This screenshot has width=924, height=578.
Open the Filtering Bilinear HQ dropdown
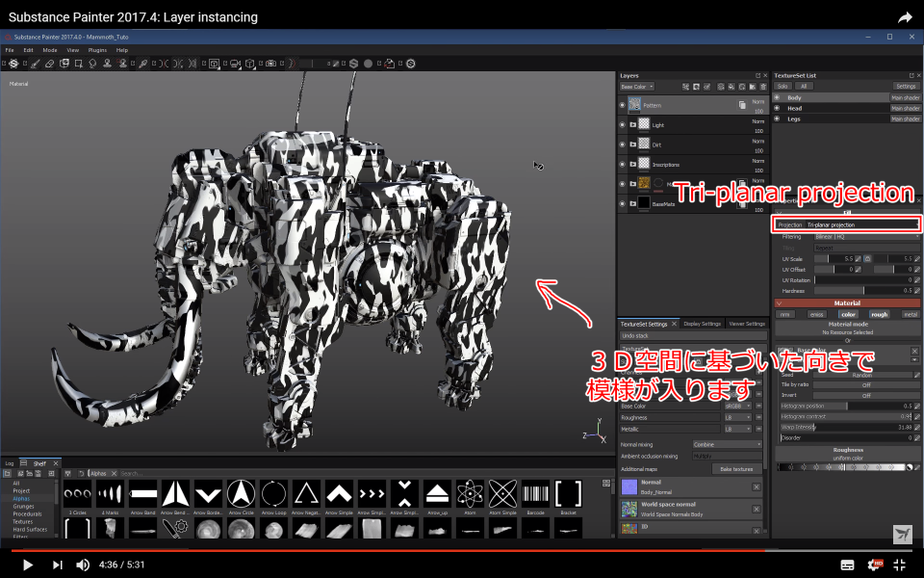tap(867, 237)
